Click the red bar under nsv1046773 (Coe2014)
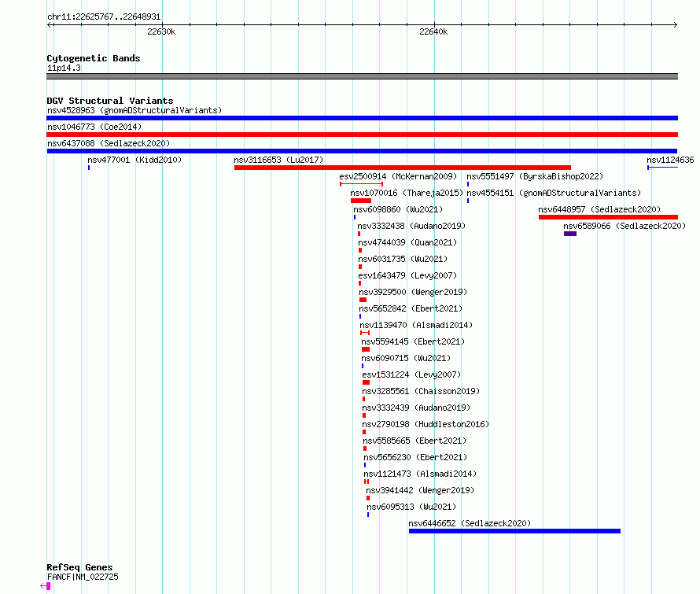Screen dimensions: 700x594 [362, 135]
